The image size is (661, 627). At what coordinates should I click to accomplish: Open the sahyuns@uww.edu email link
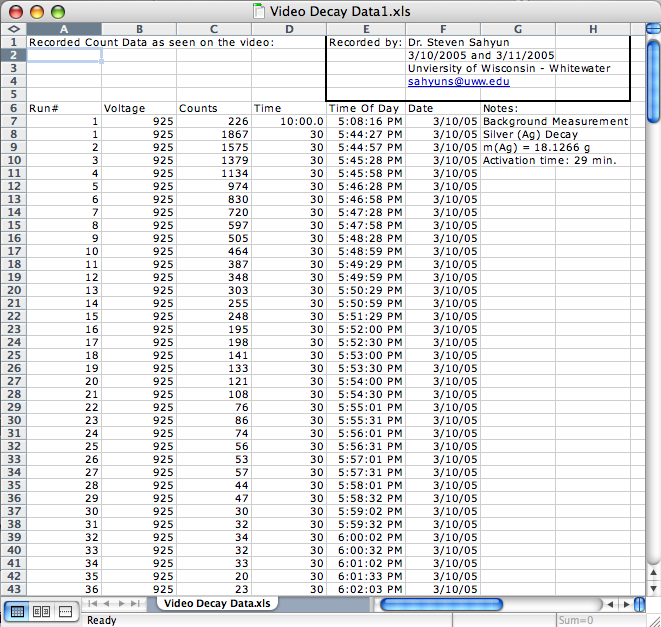pyautogui.click(x=459, y=81)
